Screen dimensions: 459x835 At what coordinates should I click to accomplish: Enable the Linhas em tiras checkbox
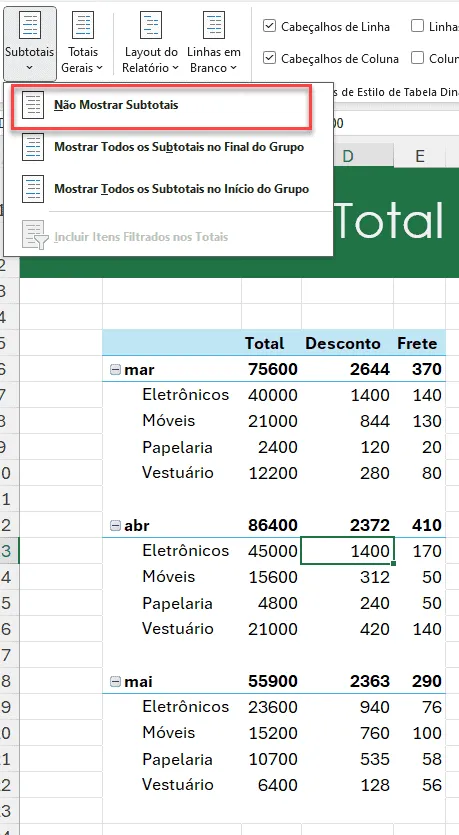point(417,26)
